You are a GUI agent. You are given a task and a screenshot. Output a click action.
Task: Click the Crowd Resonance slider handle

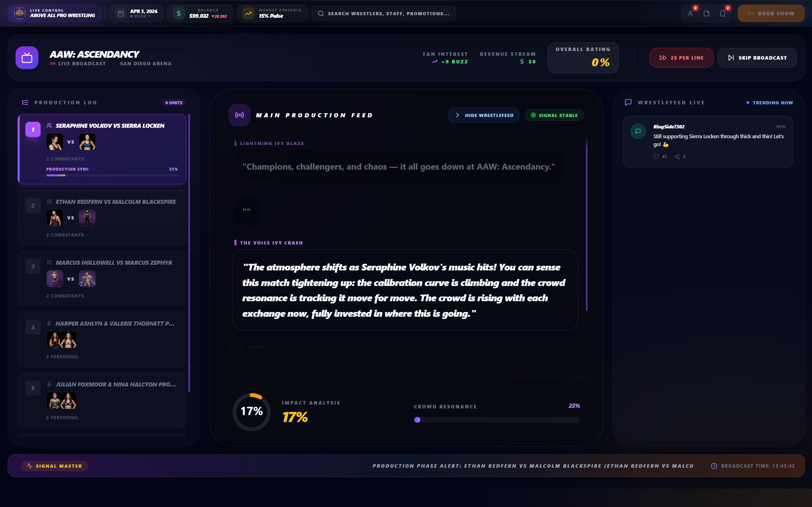417,420
